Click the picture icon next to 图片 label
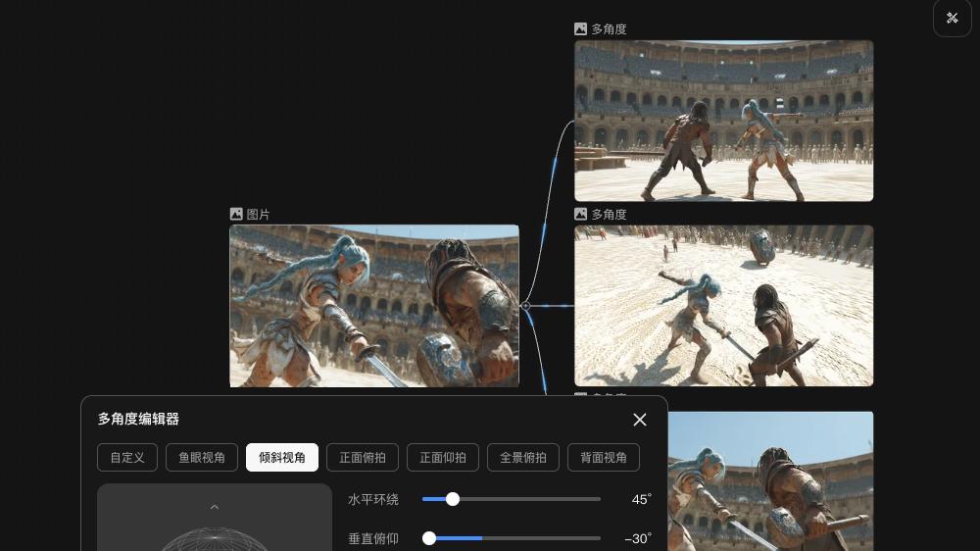This screenshot has width=980, height=551. pos(236,214)
